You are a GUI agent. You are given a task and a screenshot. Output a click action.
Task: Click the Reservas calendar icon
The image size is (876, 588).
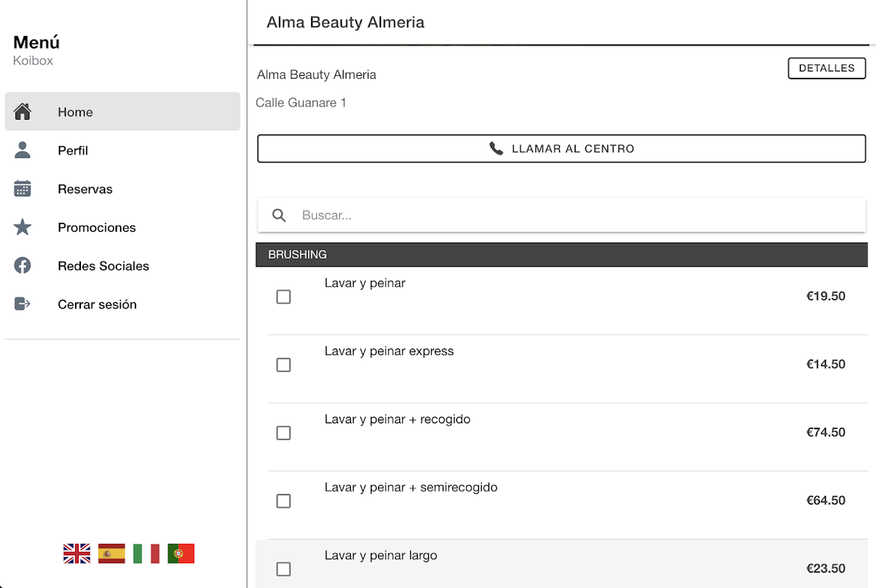click(22, 189)
